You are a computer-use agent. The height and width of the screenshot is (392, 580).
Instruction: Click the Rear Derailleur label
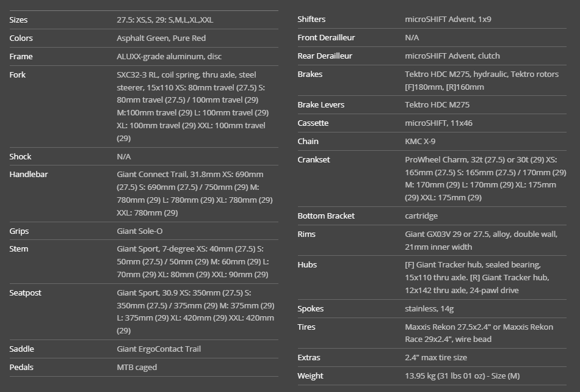coord(325,56)
